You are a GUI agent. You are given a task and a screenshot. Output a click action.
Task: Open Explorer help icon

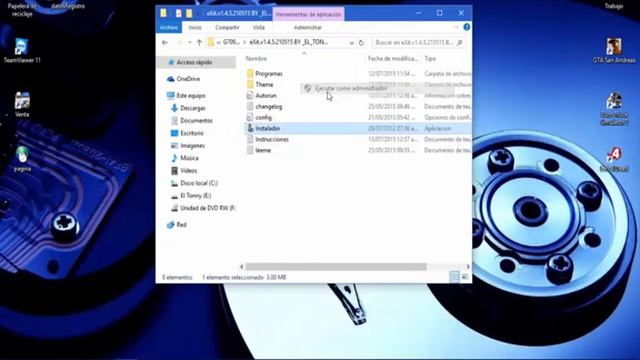(467, 27)
